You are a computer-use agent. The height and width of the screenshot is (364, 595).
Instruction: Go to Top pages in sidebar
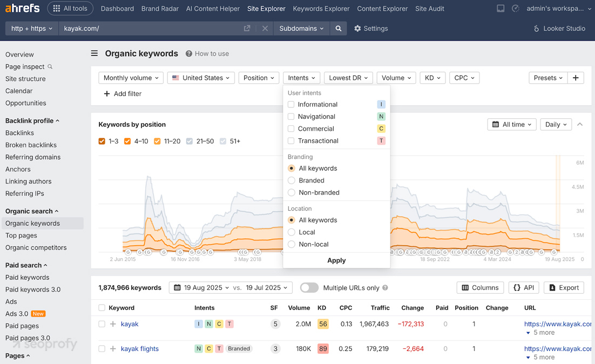coord(21,235)
